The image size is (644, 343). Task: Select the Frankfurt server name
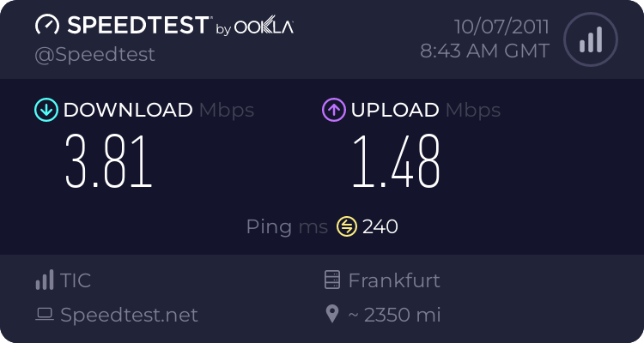point(394,280)
